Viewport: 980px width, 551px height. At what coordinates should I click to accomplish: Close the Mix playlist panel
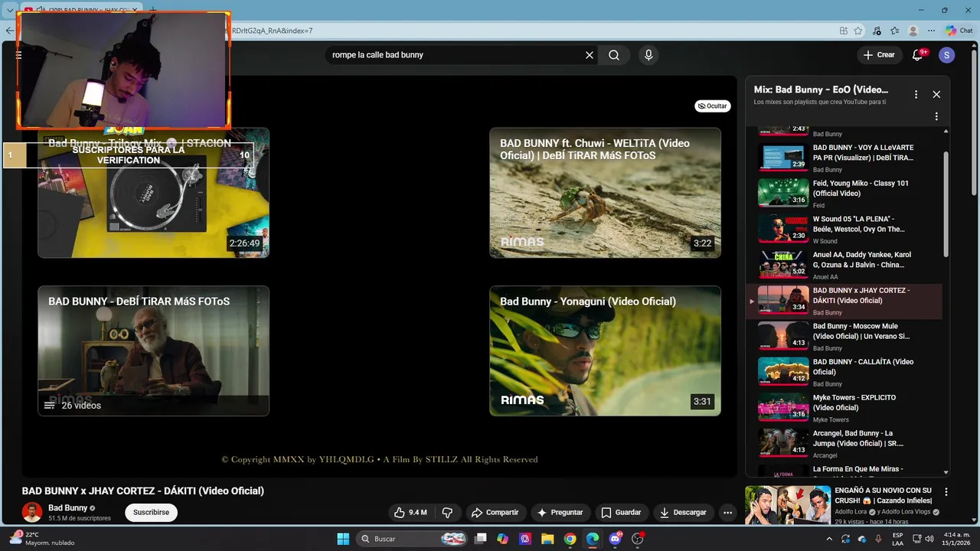936,94
